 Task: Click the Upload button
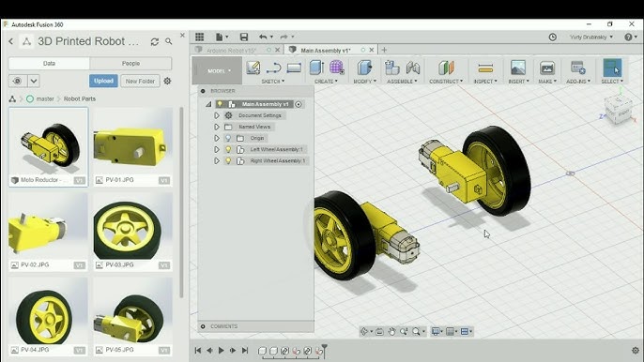pyautogui.click(x=103, y=81)
